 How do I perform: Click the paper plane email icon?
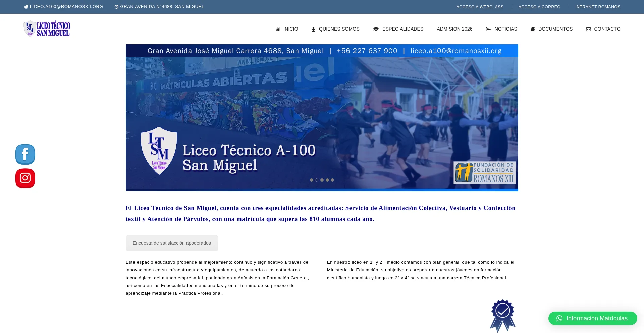click(x=25, y=7)
